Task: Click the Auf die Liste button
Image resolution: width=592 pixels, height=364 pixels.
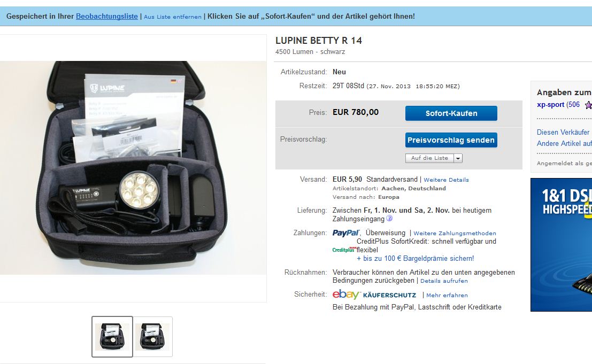Action: 429,158
